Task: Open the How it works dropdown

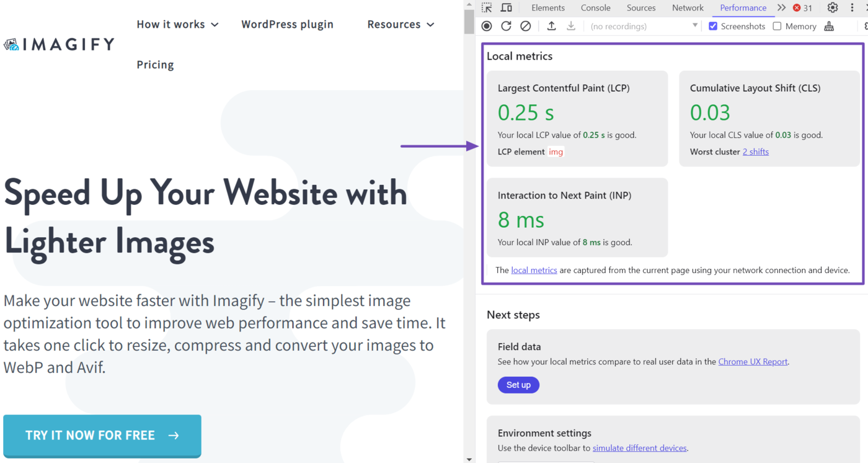Action: point(177,24)
